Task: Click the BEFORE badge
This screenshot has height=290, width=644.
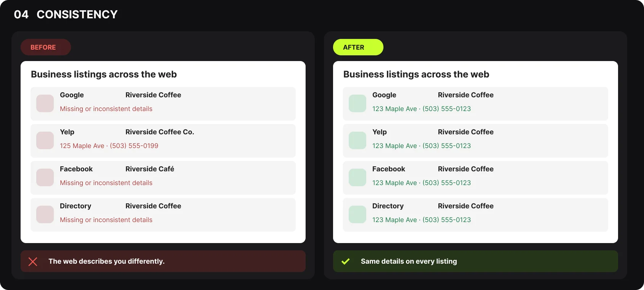Action: 46,47
